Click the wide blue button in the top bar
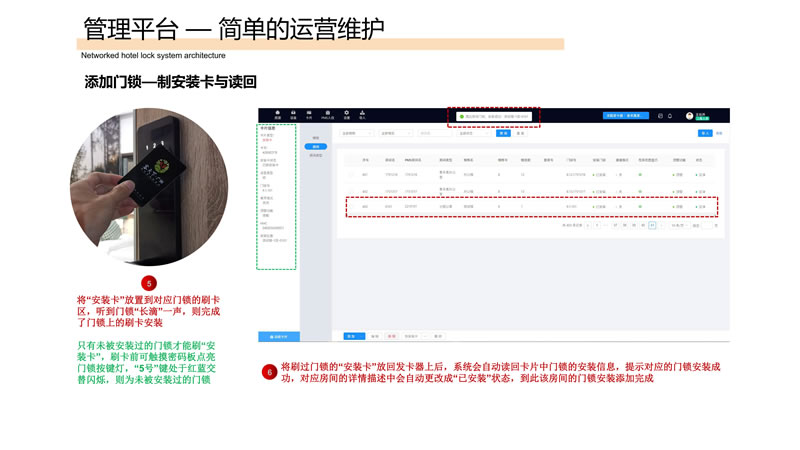800x450 pixels. [x=626, y=115]
